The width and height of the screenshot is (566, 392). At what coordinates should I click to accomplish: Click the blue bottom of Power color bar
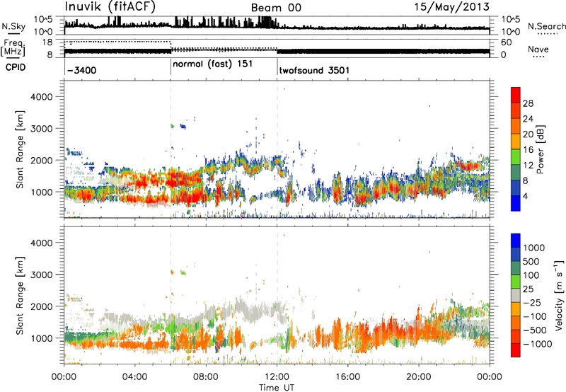(x=516, y=204)
